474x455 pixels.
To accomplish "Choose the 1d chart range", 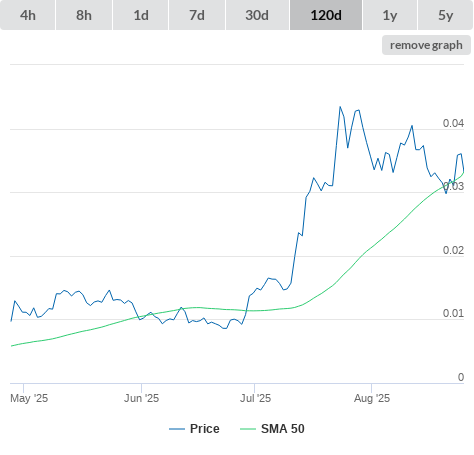I will pos(141,15).
